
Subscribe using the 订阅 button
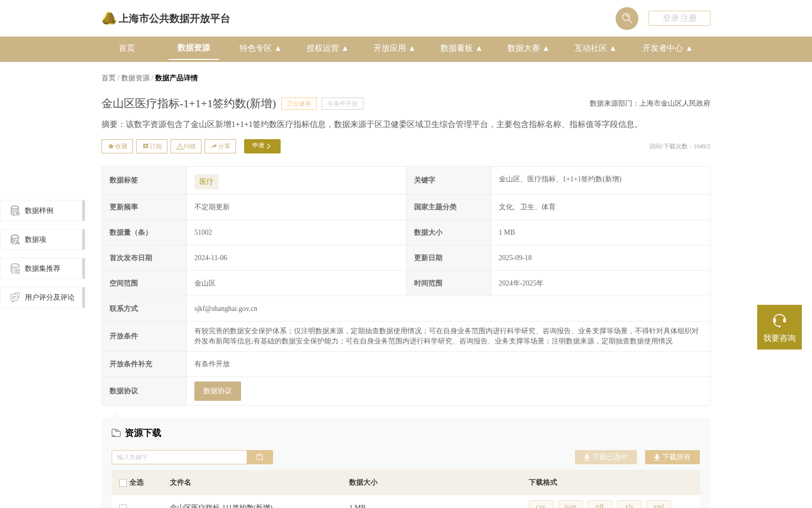point(152,146)
